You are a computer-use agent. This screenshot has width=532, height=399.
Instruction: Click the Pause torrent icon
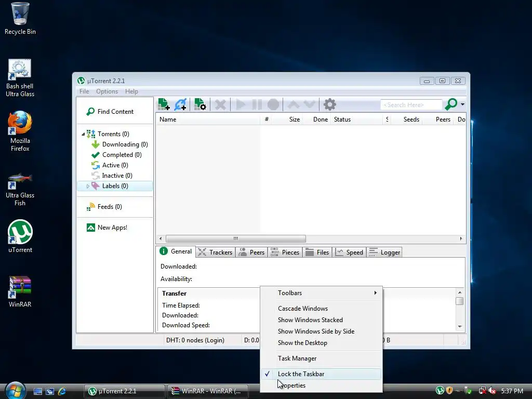click(257, 104)
